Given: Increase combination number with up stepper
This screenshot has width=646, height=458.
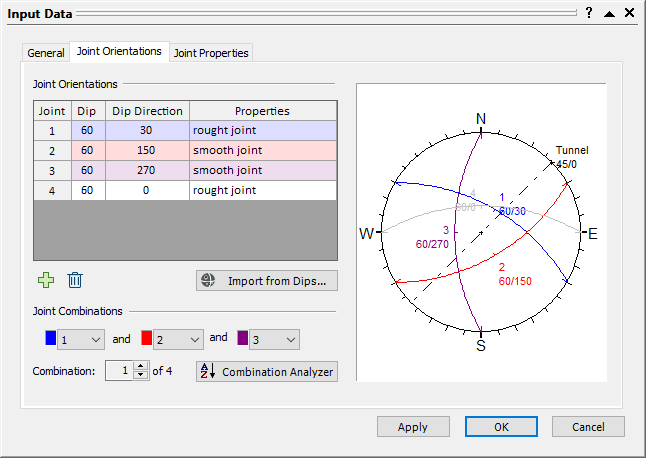Looking at the screenshot, I should point(141,366).
